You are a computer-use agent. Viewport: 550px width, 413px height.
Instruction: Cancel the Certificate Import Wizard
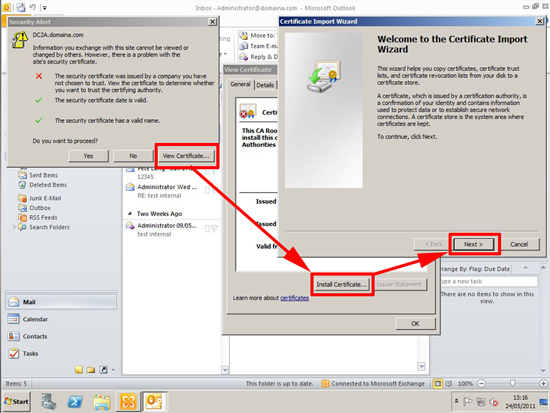click(519, 244)
